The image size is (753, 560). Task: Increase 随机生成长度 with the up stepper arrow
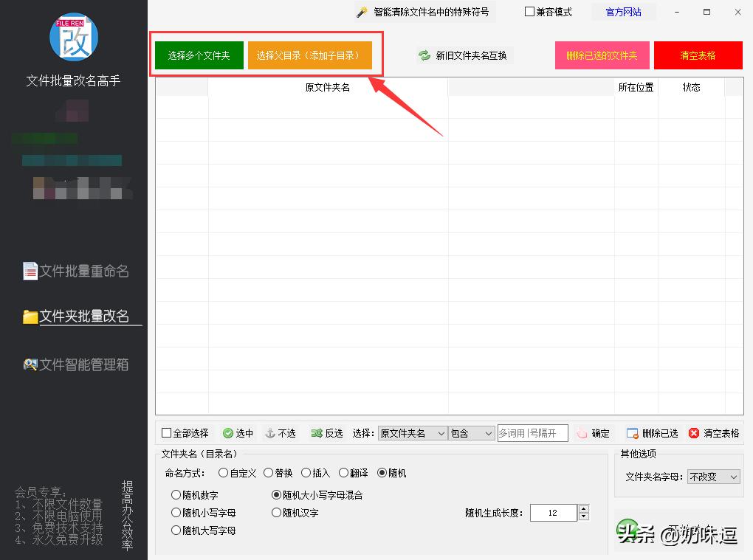point(582,508)
